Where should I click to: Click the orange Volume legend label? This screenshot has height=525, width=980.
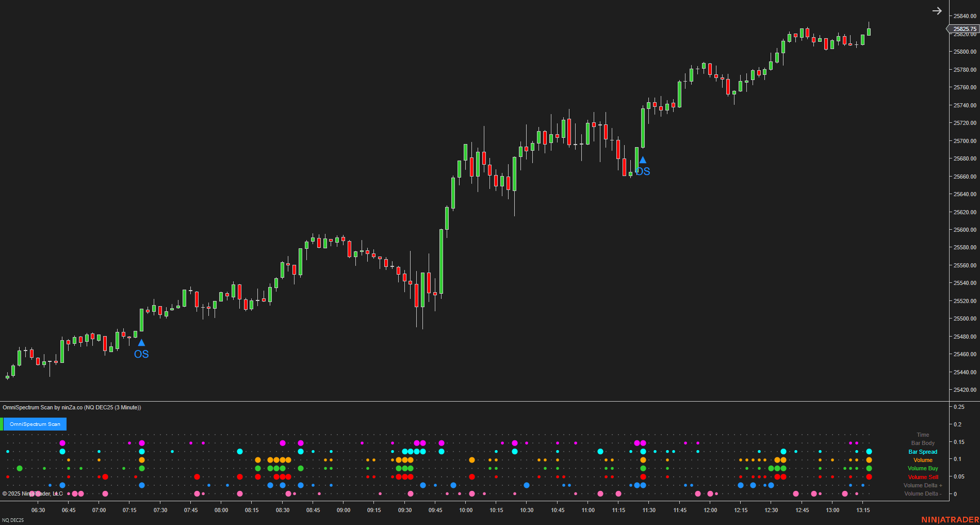coord(923,460)
